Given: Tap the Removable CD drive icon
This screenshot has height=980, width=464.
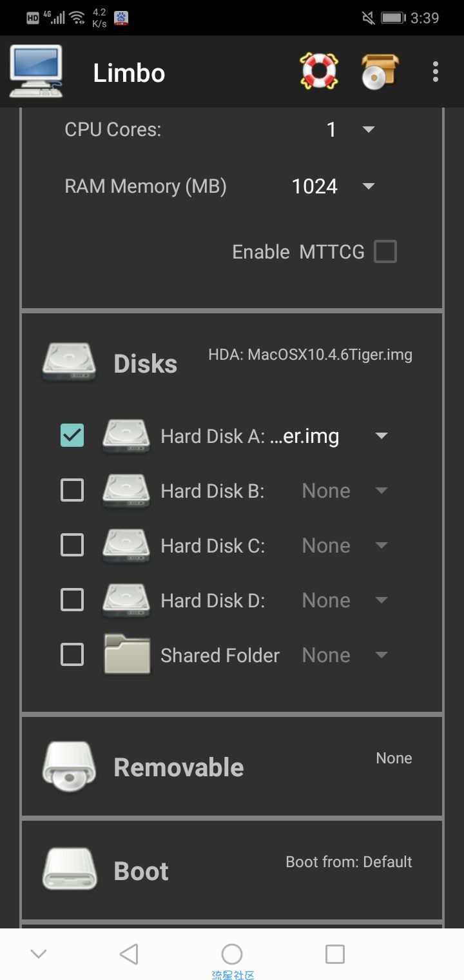Looking at the screenshot, I should 69,767.
